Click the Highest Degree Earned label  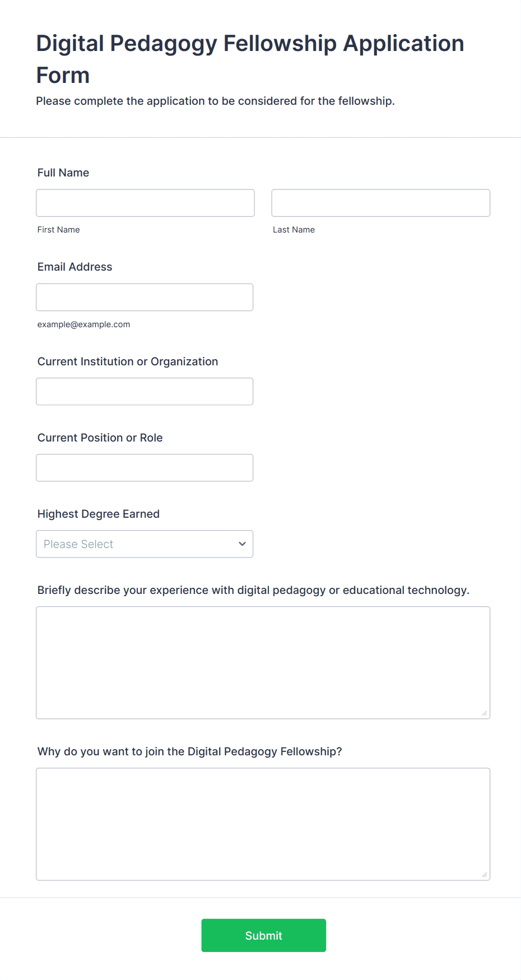pyautogui.click(x=99, y=514)
